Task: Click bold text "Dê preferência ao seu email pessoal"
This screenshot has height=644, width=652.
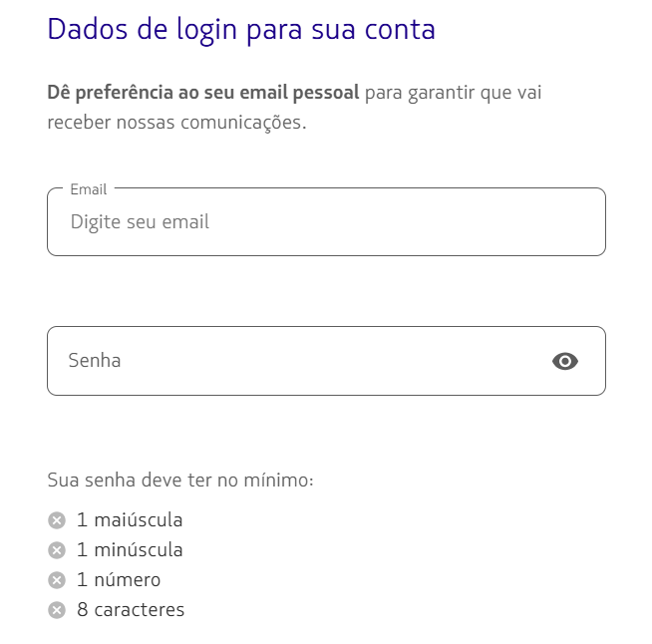Action: (203, 94)
